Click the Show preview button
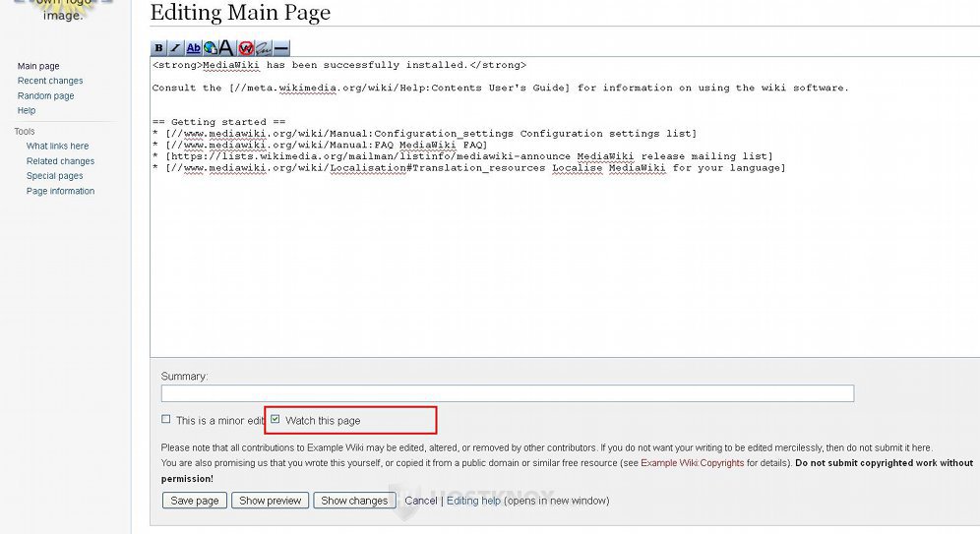This screenshot has width=980, height=534. [270, 501]
